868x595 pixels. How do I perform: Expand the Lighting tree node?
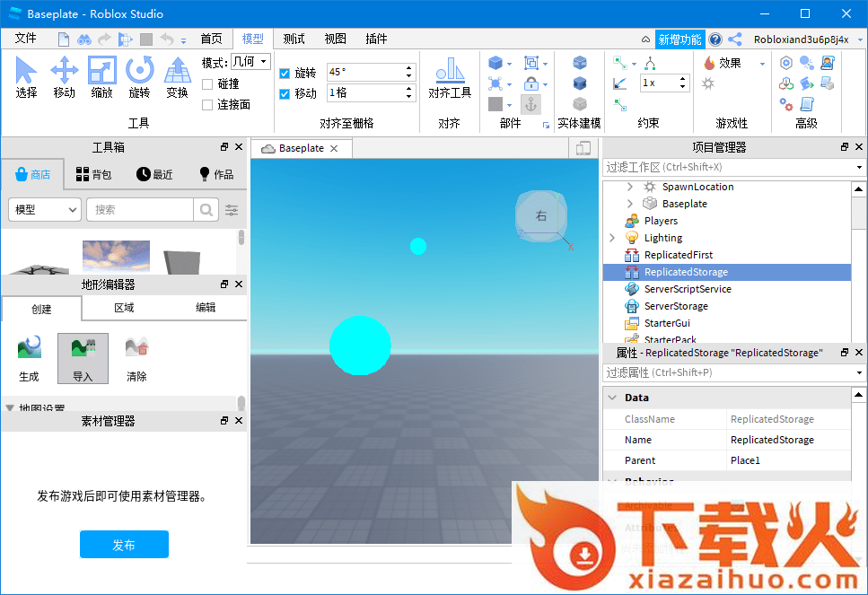tap(612, 238)
